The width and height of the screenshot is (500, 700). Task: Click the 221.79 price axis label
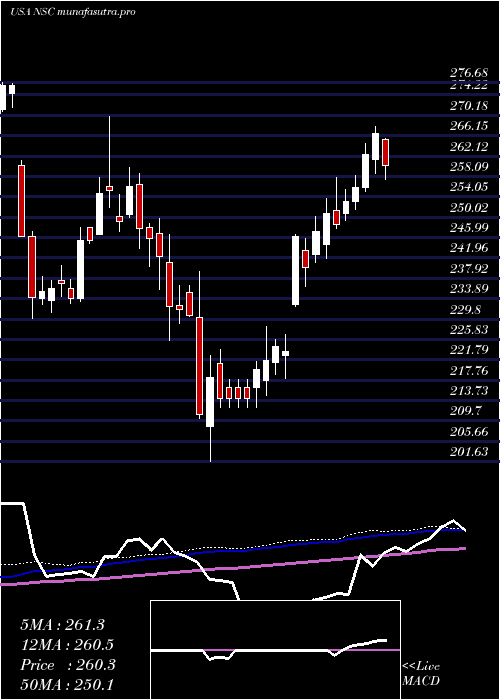click(x=468, y=350)
